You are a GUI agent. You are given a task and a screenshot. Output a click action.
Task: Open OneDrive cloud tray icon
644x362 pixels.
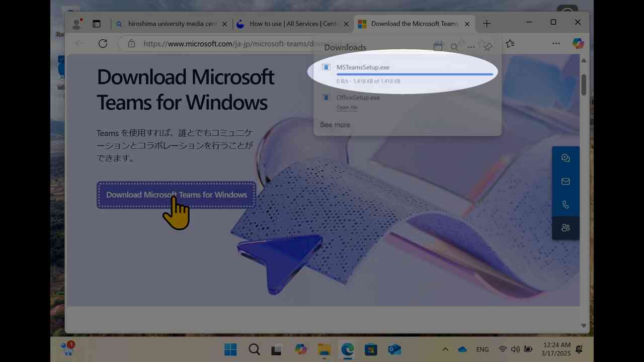tap(462, 349)
